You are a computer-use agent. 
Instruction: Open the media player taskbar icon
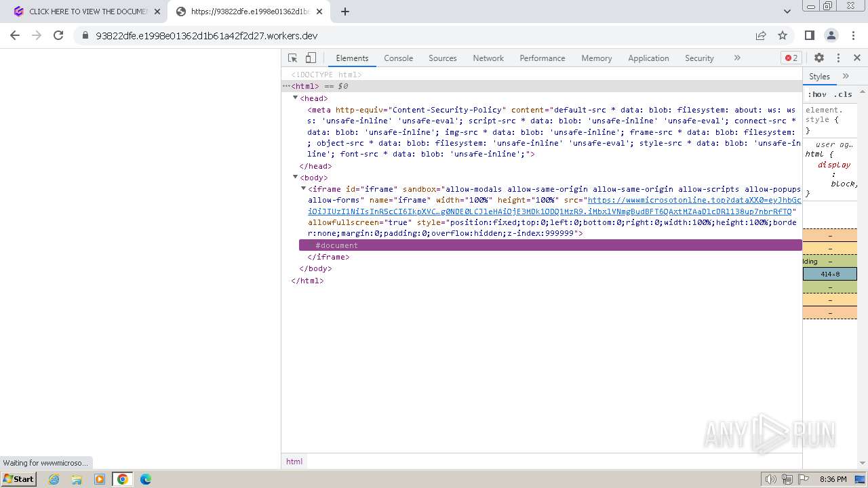coord(100,479)
